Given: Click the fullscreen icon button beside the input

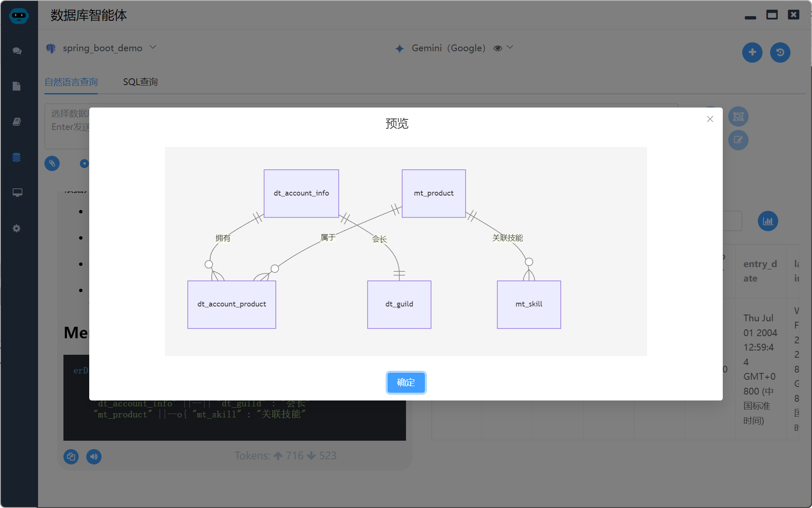Looking at the screenshot, I should [x=738, y=116].
